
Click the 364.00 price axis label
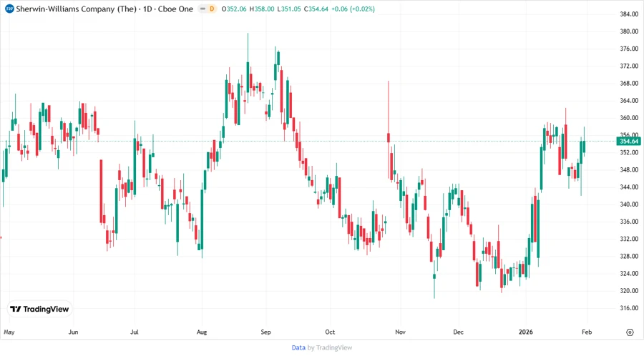click(629, 101)
